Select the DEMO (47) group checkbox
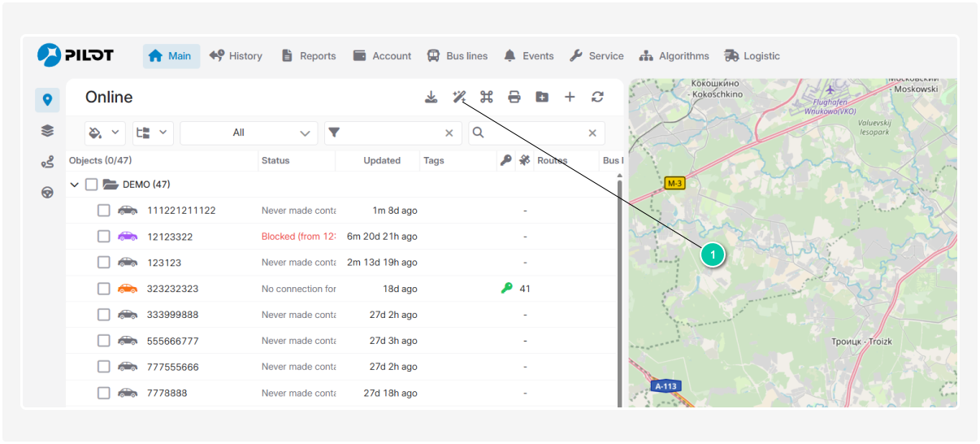Viewport: 980px width, 444px height. 92,185
